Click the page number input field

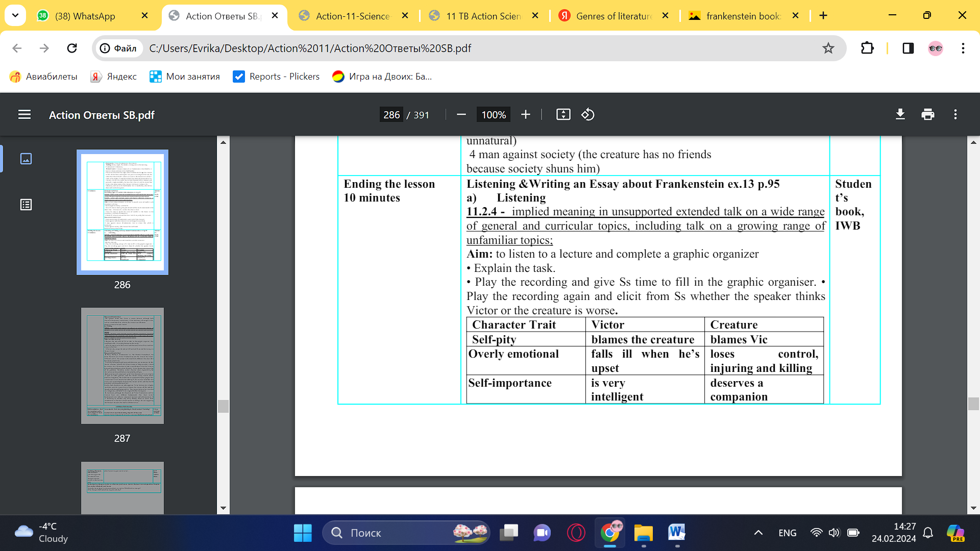[391, 115]
